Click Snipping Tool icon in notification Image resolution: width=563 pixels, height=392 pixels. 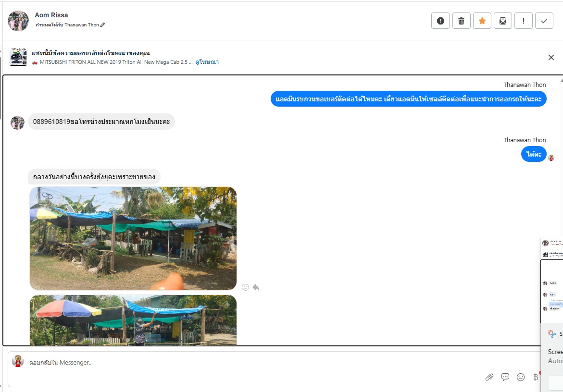click(x=552, y=334)
